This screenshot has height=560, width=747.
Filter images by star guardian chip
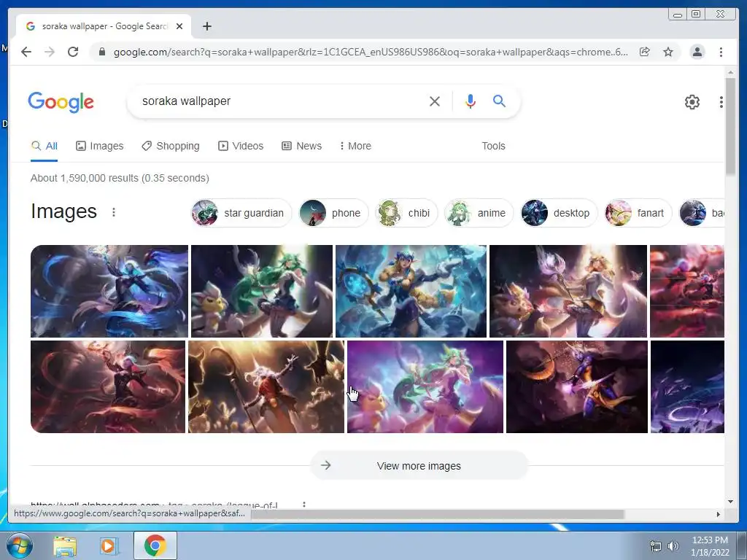(241, 213)
